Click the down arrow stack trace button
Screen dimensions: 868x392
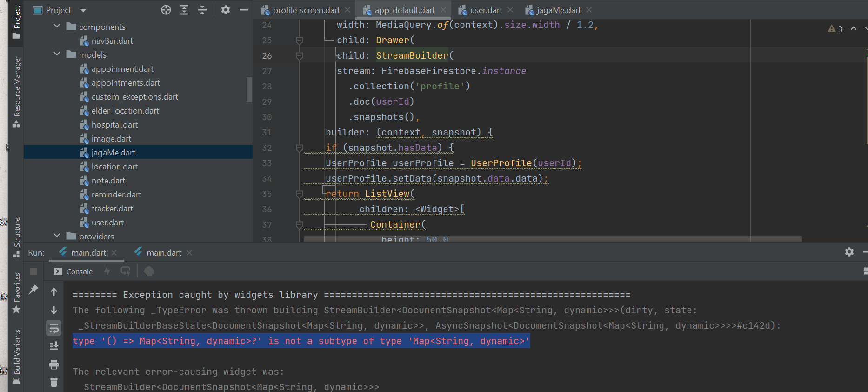tap(54, 310)
